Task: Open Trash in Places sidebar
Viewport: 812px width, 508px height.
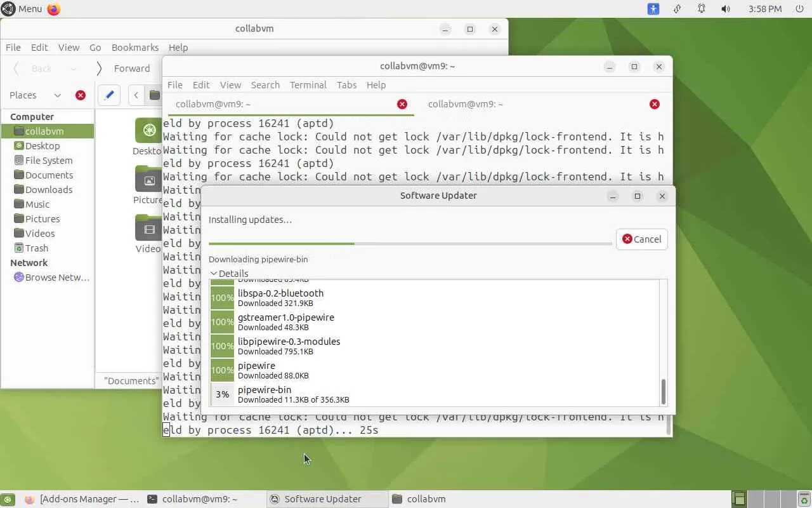Action: click(48, 248)
